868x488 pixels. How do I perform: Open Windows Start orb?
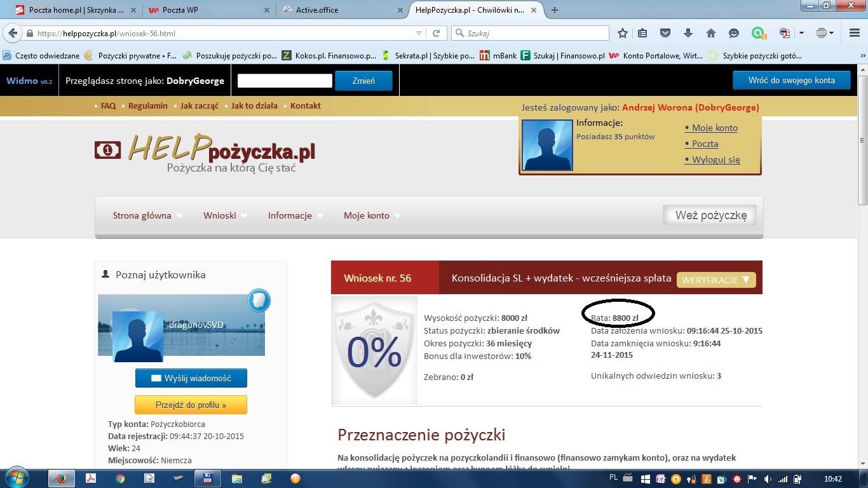(17, 478)
